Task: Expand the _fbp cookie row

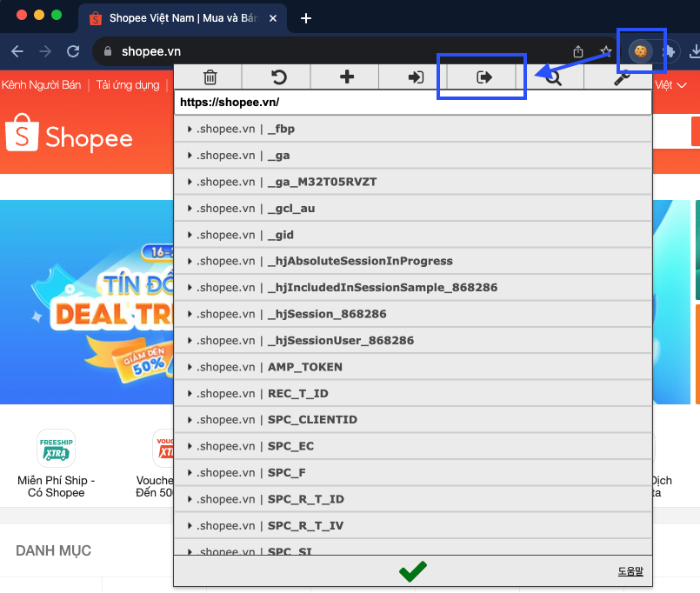Action: 413,129
